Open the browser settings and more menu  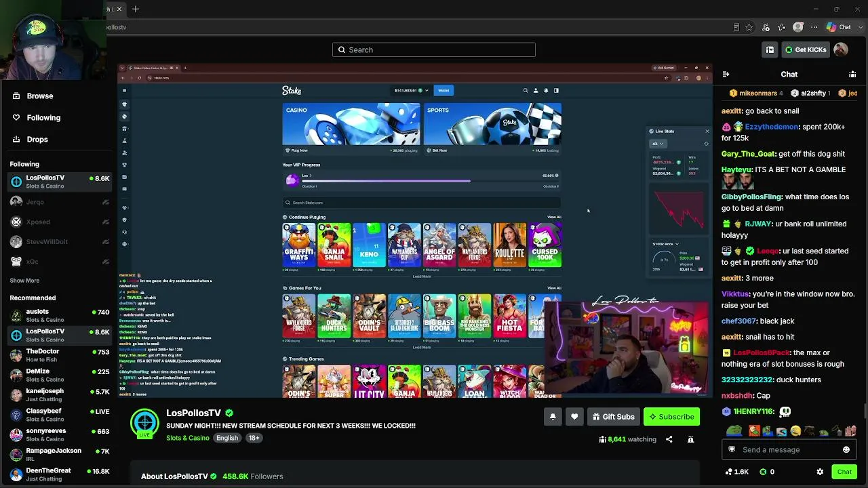tap(814, 27)
